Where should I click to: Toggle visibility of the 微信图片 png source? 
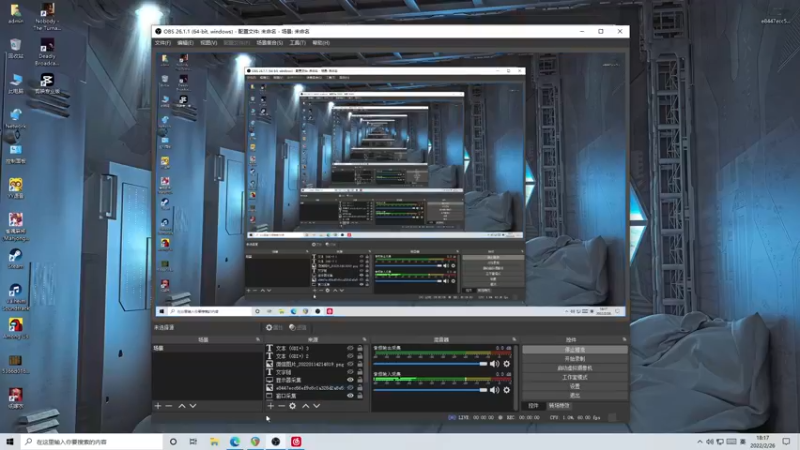[x=350, y=364]
